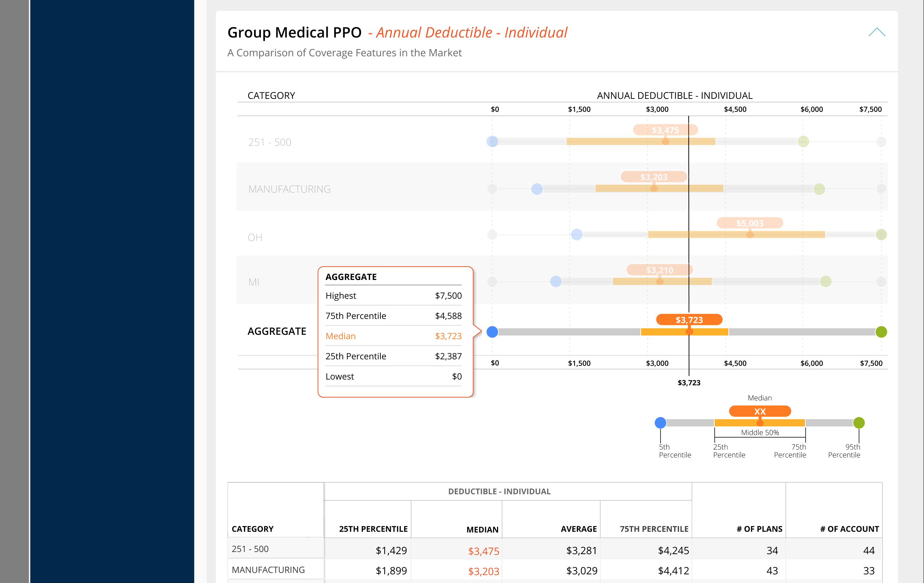This screenshot has width=924, height=583.
Task: Click the # OF ACCOUNT column header
Action: tap(849, 529)
